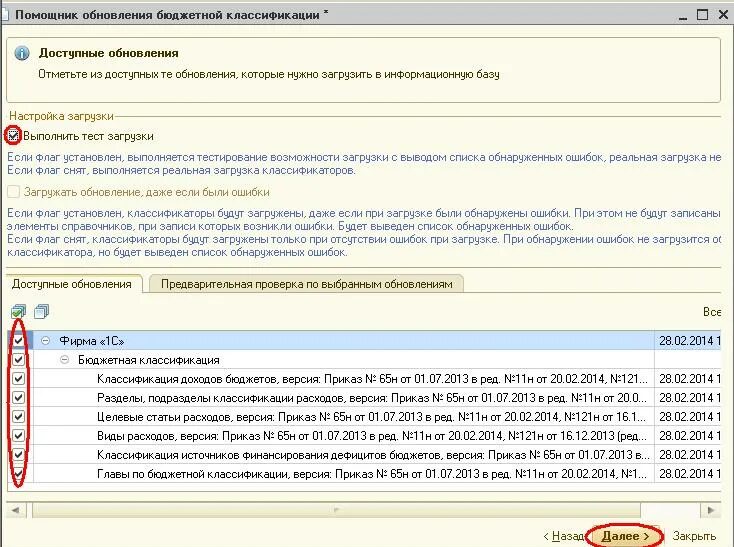This screenshot has width=734, height=547.
Task: Click the Закрыть button
Action: 694,536
